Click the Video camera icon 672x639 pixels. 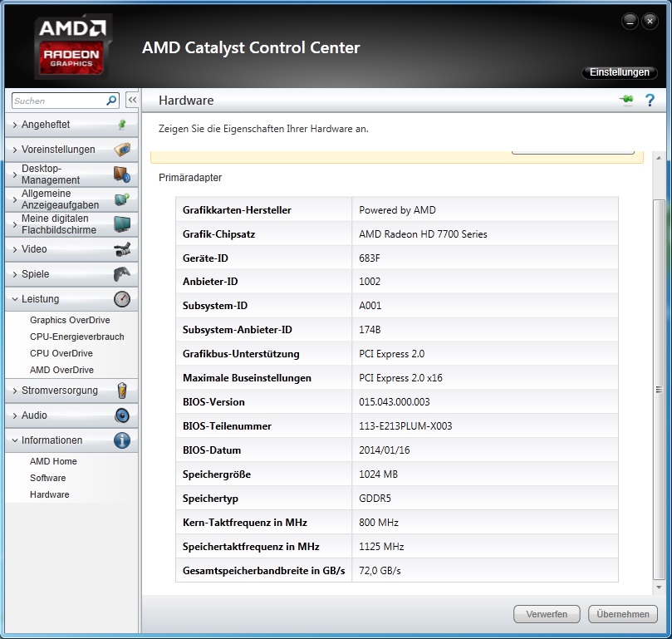click(121, 249)
